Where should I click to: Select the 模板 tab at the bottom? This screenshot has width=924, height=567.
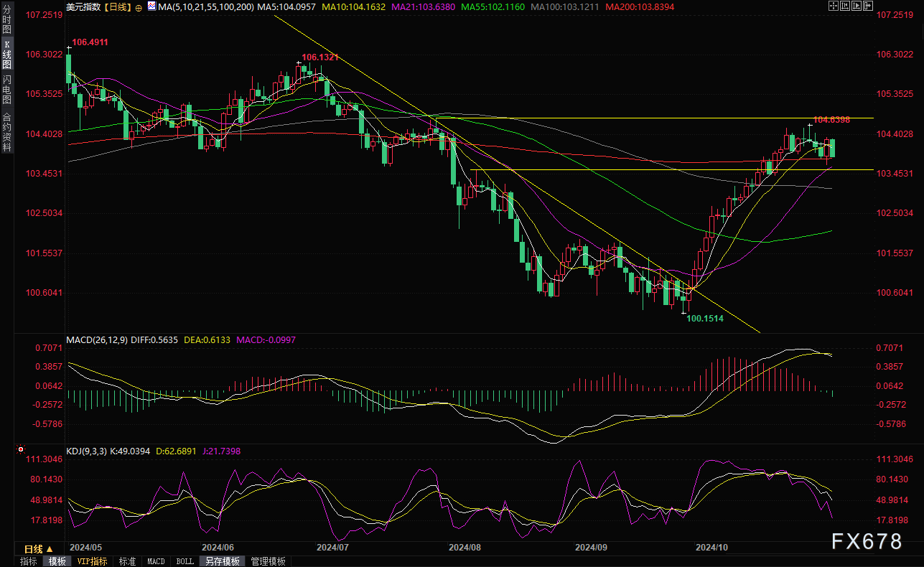pyautogui.click(x=57, y=561)
